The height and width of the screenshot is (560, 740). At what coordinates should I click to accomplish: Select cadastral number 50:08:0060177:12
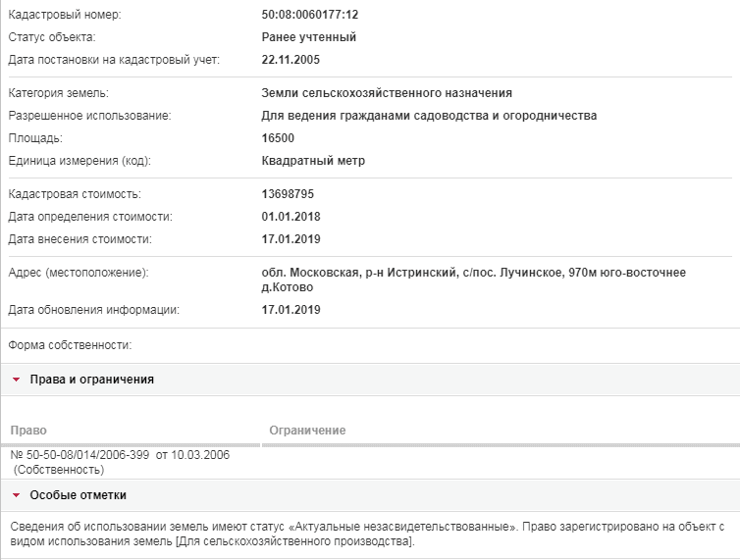[309, 15]
